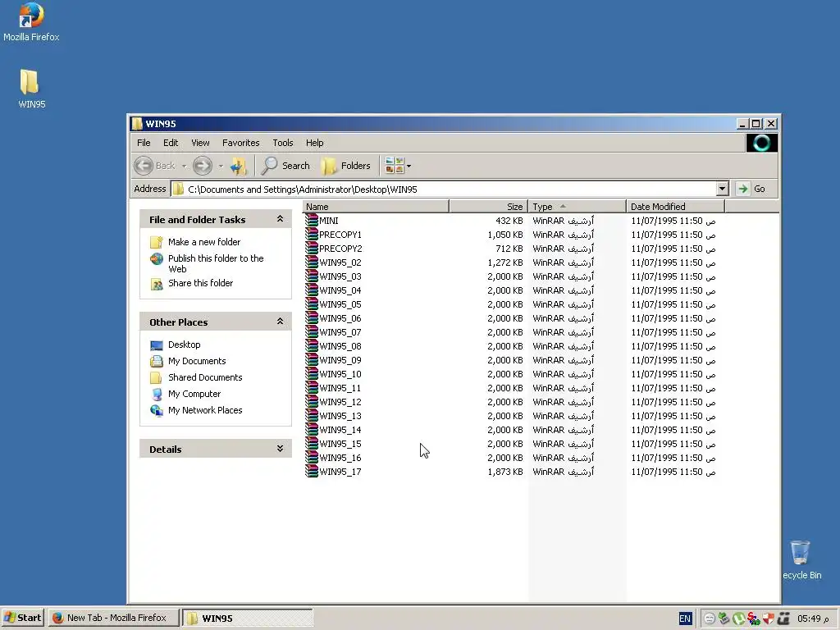840x630 pixels.
Task: Open the Favorites menu
Action: point(240,143)
